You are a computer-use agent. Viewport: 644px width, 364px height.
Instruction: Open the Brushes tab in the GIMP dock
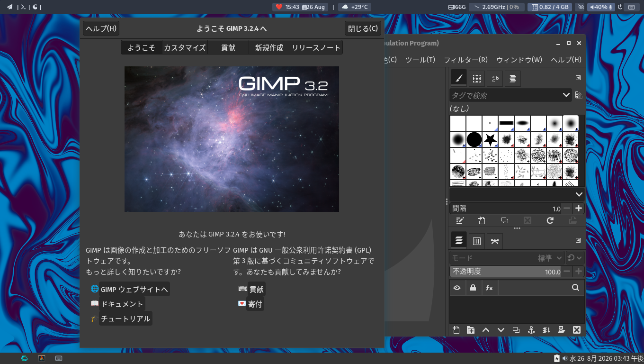458,78
